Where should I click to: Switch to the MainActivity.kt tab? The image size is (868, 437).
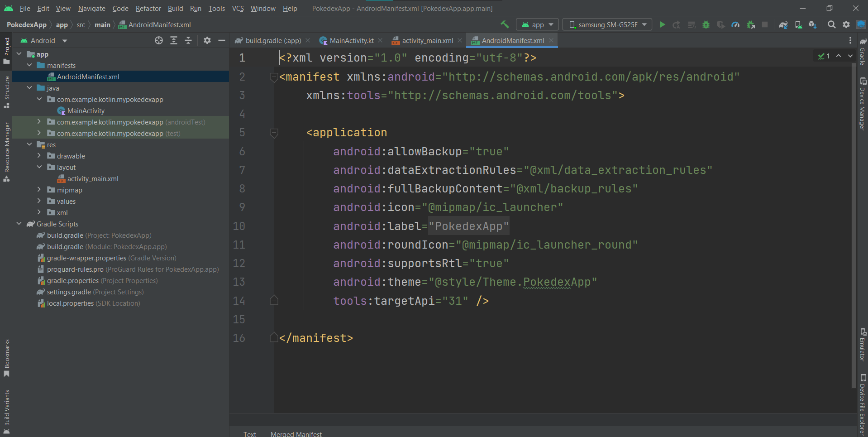point(351,41)
